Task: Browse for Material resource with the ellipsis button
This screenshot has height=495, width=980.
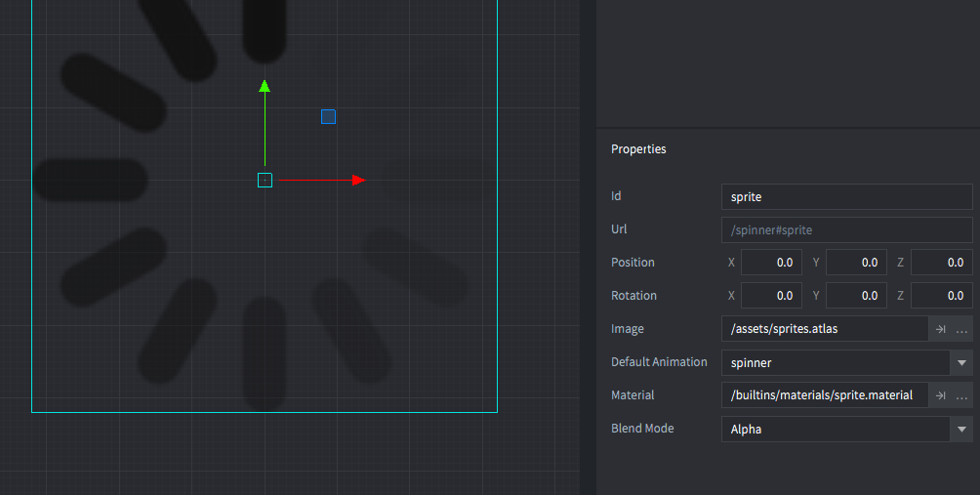Action: [x=961, y=395]
